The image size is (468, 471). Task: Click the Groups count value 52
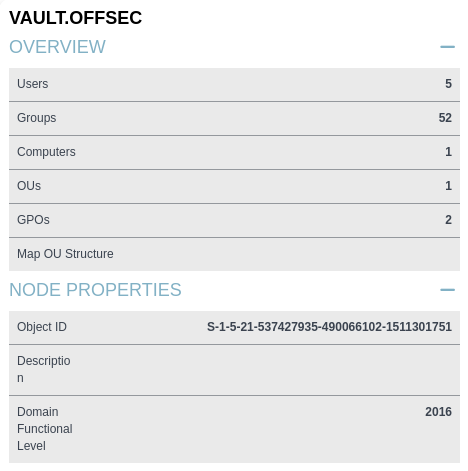(x=445, y=118)
